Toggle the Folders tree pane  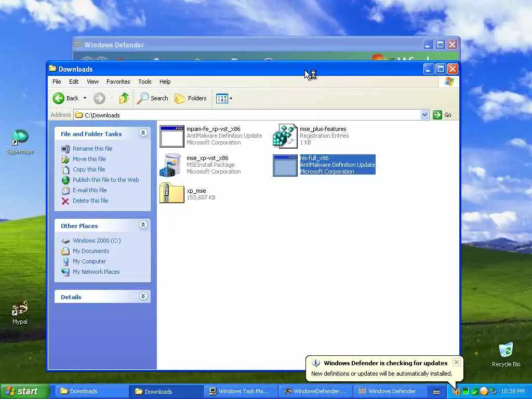[190, 98]
